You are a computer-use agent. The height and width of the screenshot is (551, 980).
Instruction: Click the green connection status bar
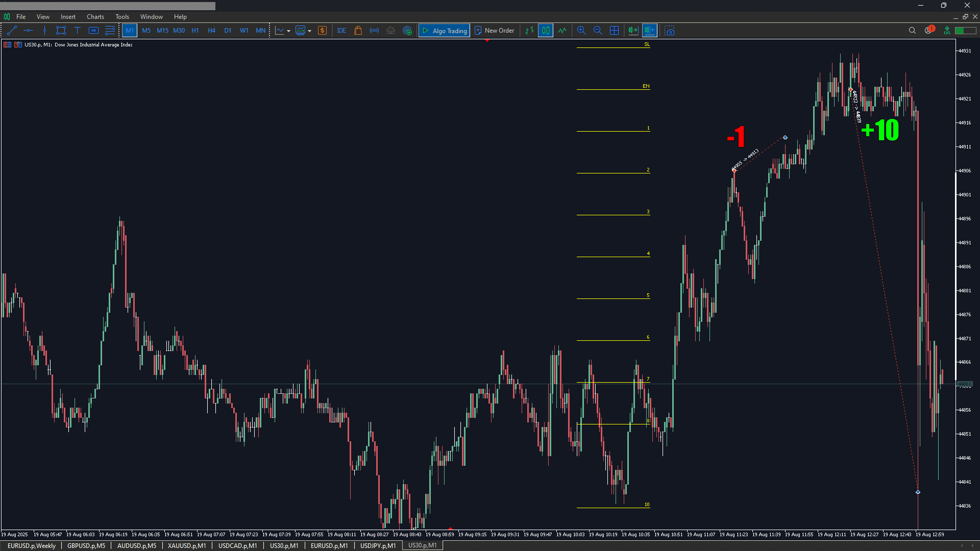click(965, 31)
